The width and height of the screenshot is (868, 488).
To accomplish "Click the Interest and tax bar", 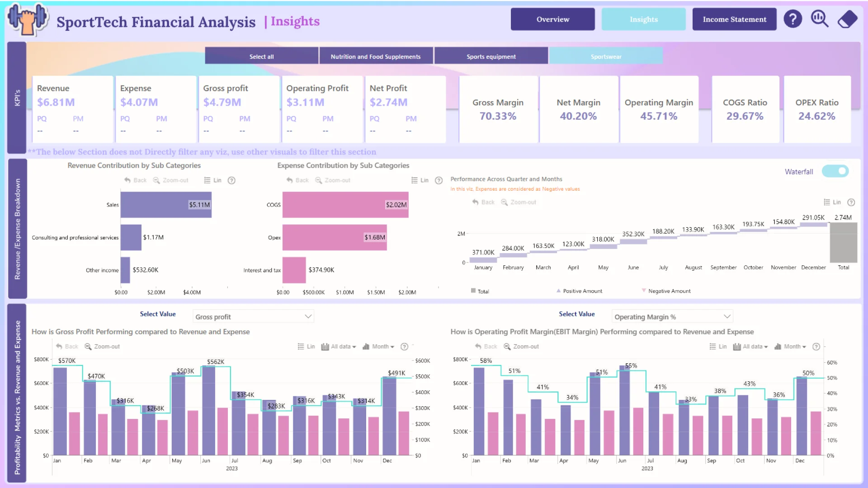I will pyautogui.click(x=294, y=270).
